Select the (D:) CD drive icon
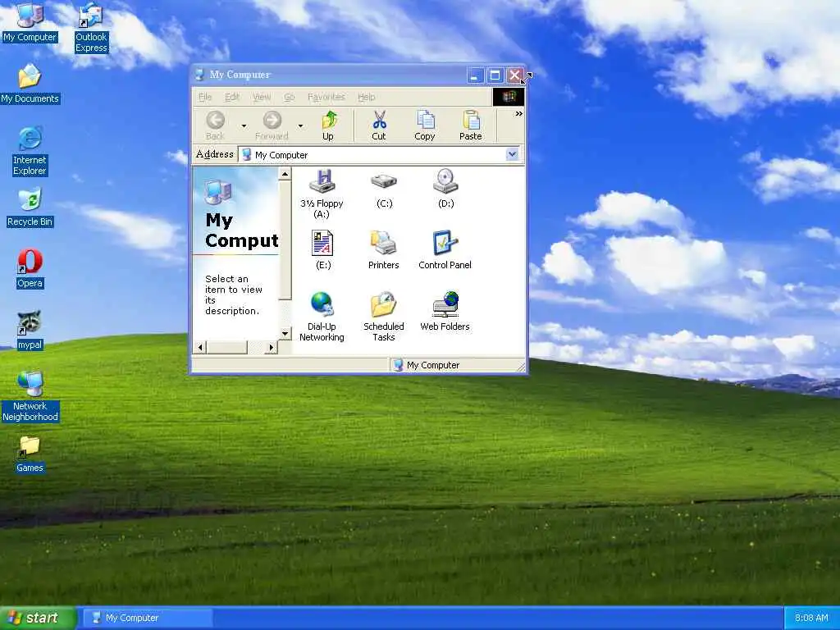 [445, 189]
